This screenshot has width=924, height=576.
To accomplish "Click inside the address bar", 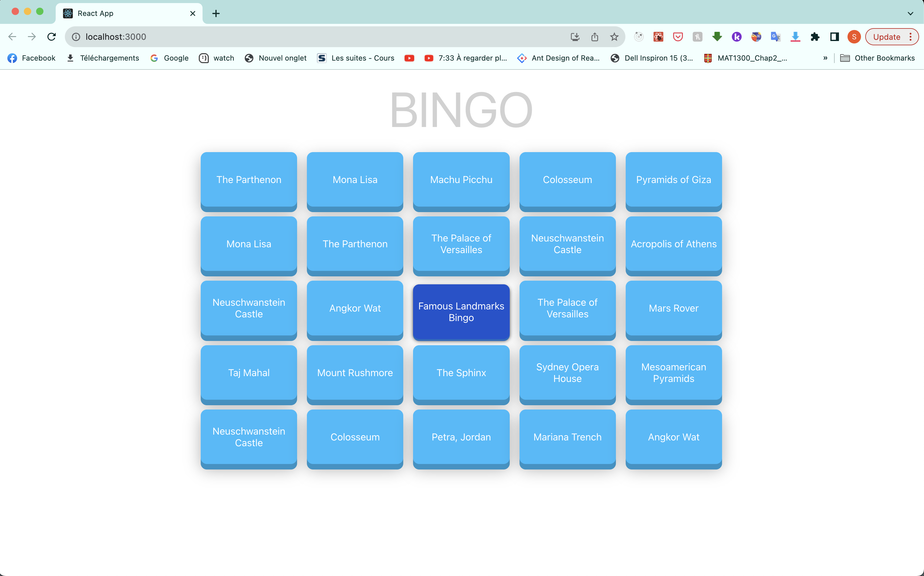I will click(x=266, y=36).
